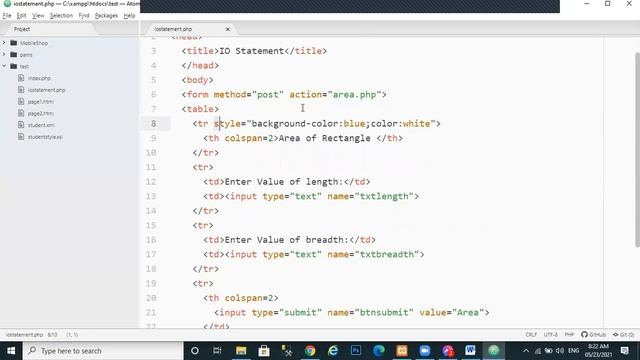The image size is (640, 360).
Task: Click "txtlength" in the code
Action: [384, 196]
